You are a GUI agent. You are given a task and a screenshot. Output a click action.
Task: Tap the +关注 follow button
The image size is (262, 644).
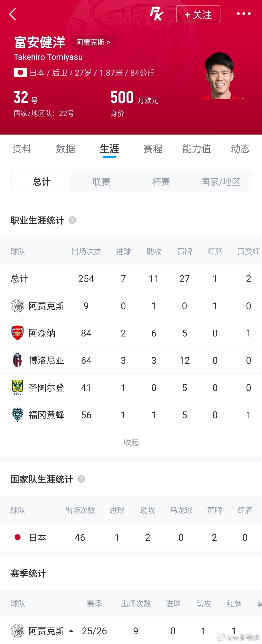pyautogui.click(x=198, y=14)
